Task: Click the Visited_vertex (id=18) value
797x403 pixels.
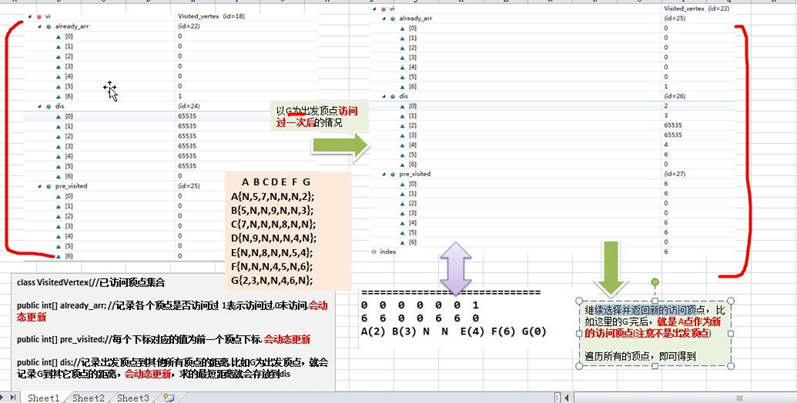Action: pos(211,16)
